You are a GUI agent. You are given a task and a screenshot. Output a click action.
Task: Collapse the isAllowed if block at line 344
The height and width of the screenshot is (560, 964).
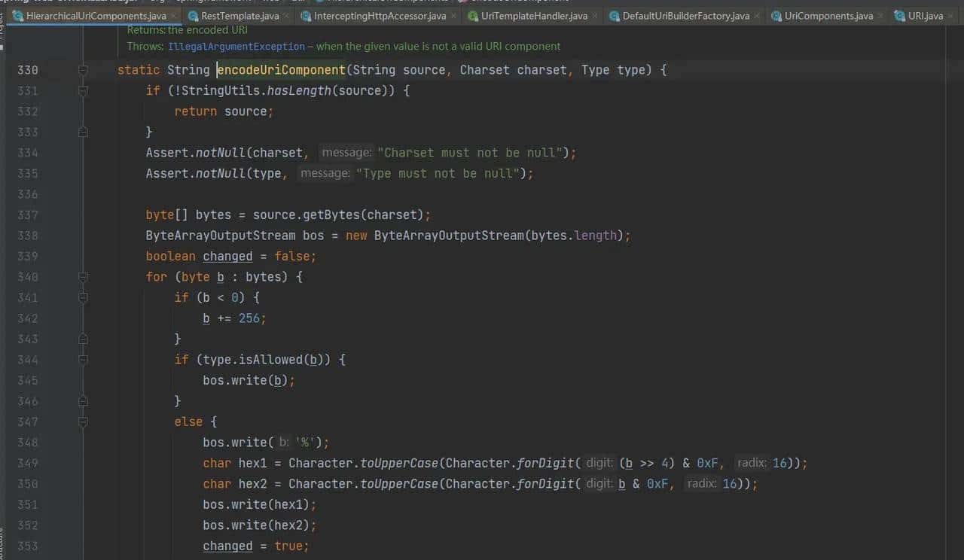pos(83,360)
